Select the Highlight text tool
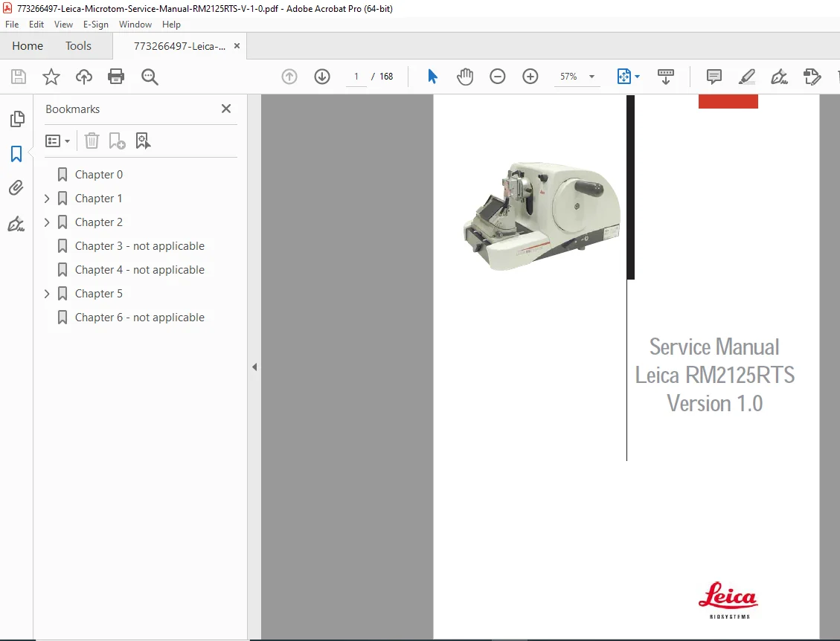Screen dimensions: 840x641 pyautogui.click(x=747, y=77)
